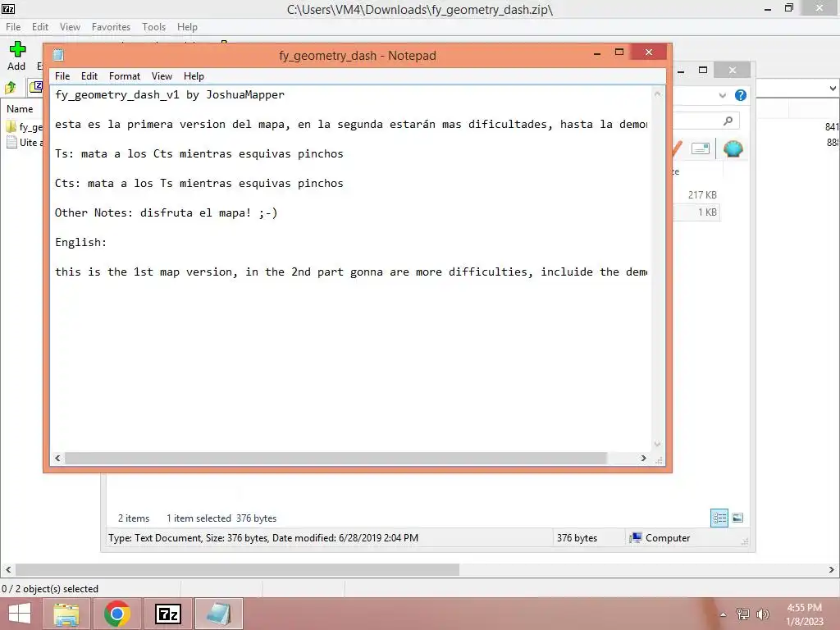This screenshot has height=630, width=840.
Task: Click the search magnifier in Explorer window
Action: coord(728,121)
